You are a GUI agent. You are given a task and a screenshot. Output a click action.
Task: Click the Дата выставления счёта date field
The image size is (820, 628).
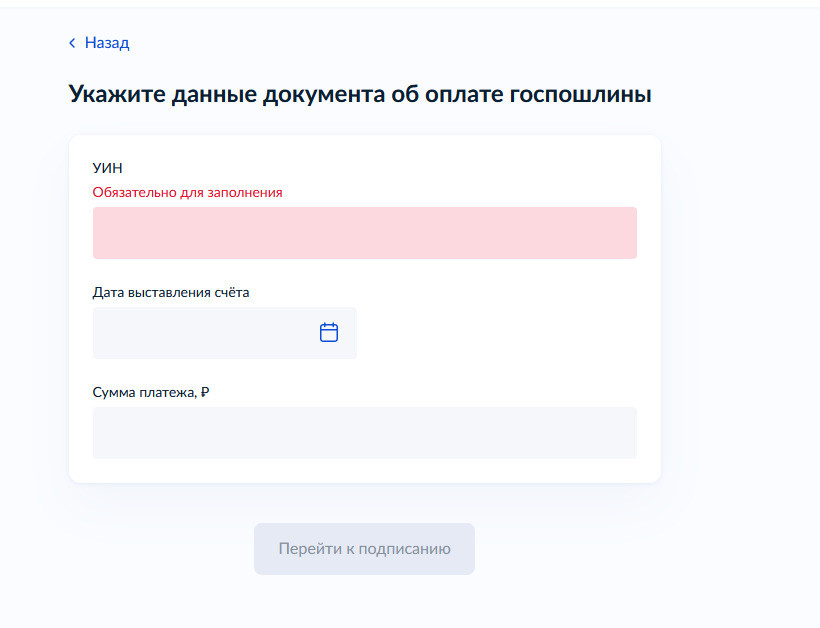pos(205,333)
